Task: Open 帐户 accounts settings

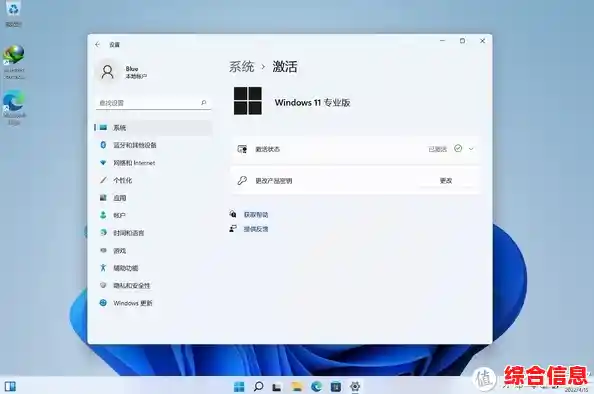Action: 153,215
